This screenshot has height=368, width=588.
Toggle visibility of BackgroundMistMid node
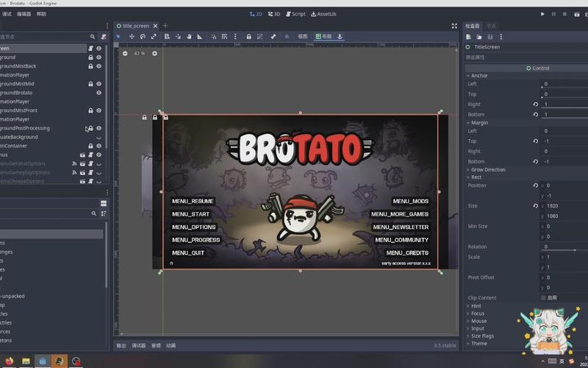99,84
